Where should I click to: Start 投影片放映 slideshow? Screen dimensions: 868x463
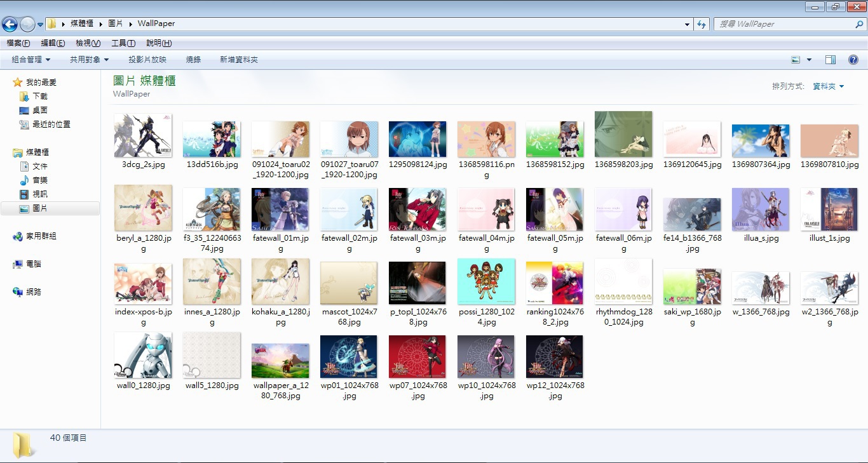point(147,60)
